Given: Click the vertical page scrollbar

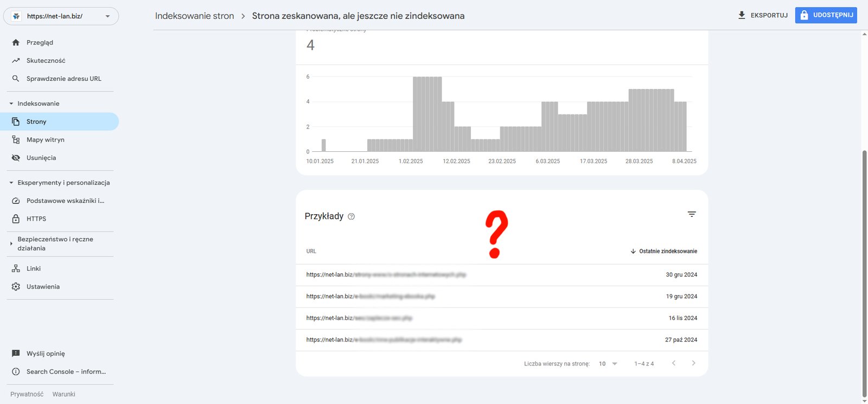Looking at the screenshot, I should pos(864,271).
